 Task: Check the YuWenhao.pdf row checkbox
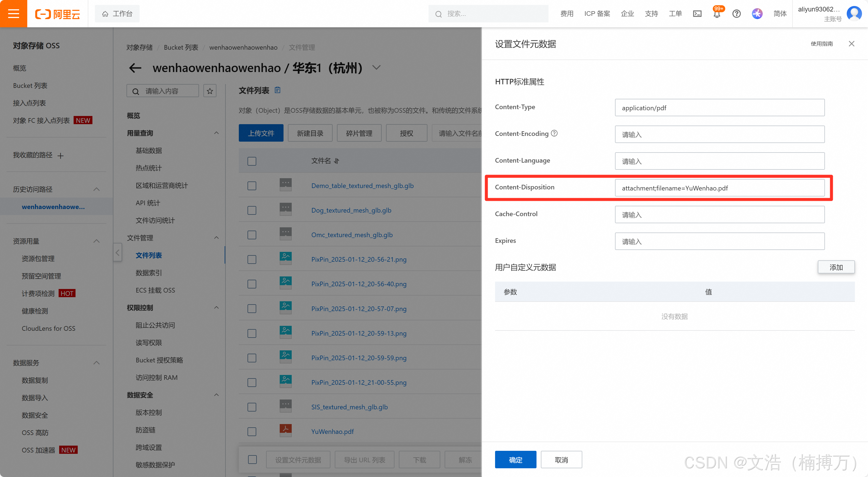click(x=252, y=431)
